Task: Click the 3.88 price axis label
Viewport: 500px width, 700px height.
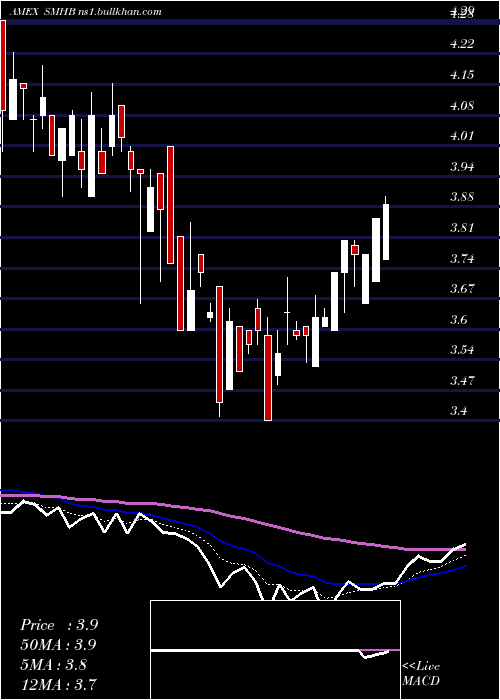Action: 462,197
